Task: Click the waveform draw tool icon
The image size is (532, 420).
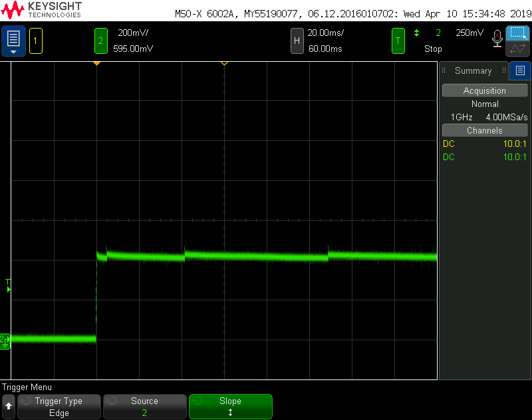Action: (517, 49)
